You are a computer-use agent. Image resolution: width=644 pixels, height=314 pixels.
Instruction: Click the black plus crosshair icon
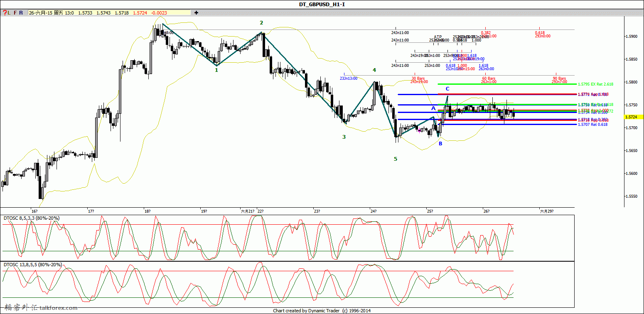tap(196, 13)
